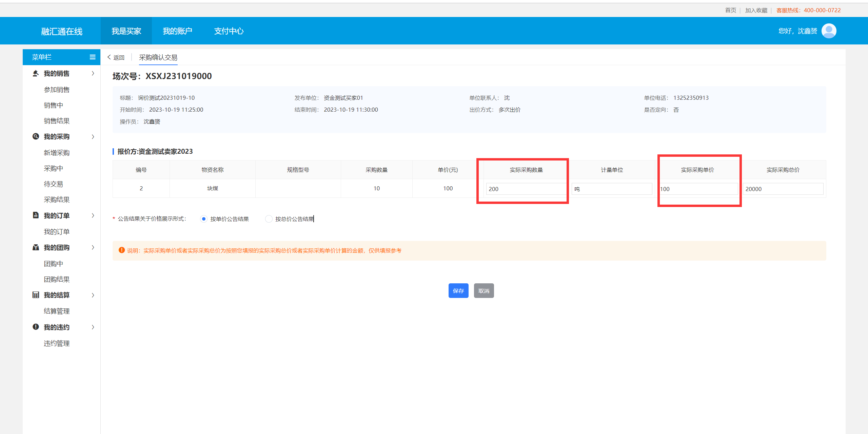This screenshot has width=868, height=434.
Task: Select 按单价公告结果 radio option
Action: tap(203, 219)
